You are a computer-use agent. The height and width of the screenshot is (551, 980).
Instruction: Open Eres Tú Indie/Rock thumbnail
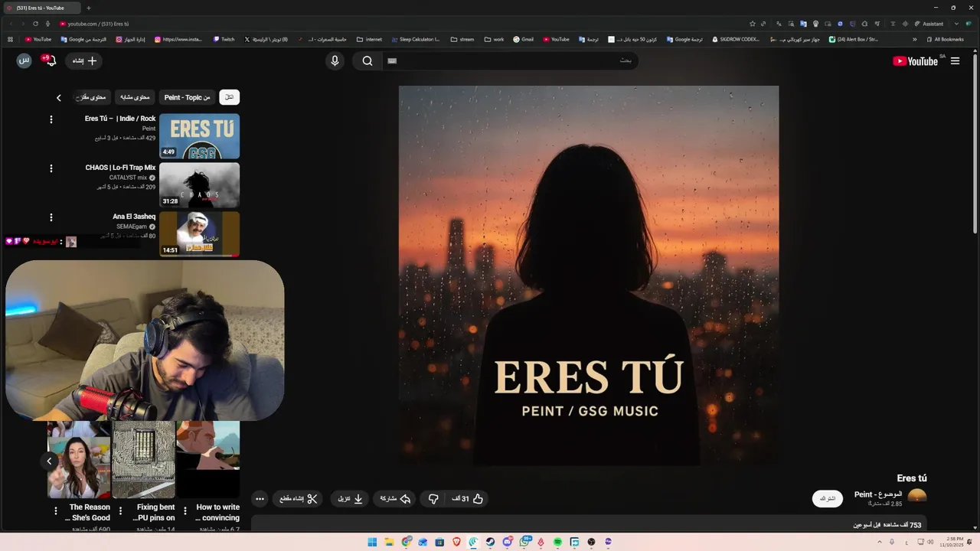(x=199, y=136)
